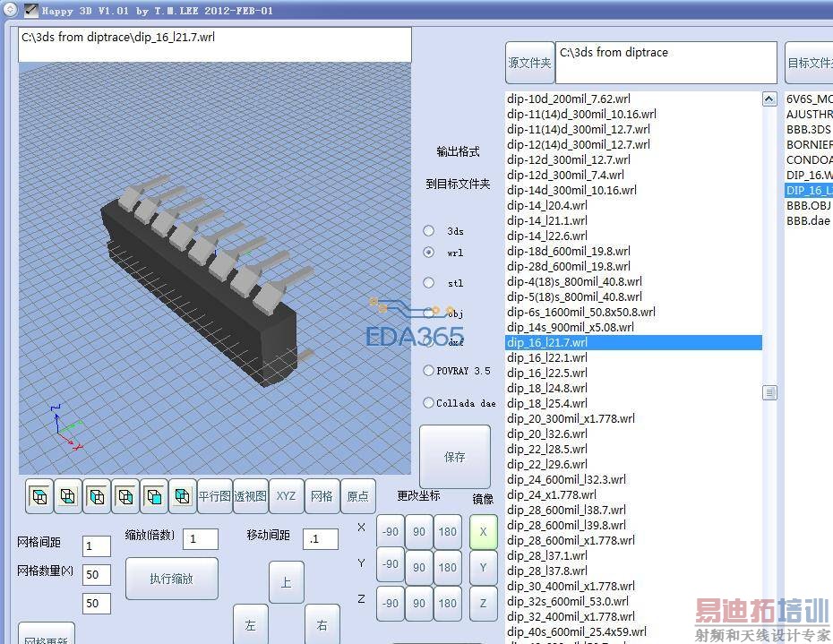Click the 右 move right button
The width and height of the screenshot is (833, 644).
[x=322, y=624]
